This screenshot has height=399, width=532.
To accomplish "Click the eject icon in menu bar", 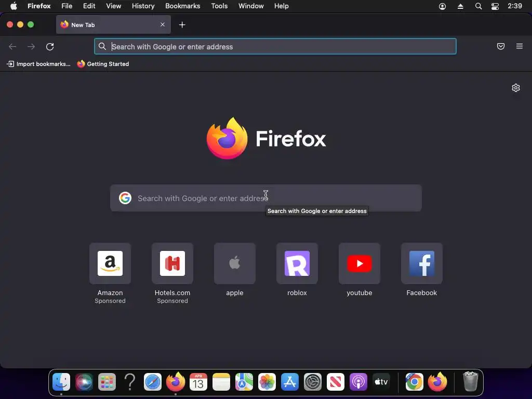I will pyautogui.click(x=460, y=6).
